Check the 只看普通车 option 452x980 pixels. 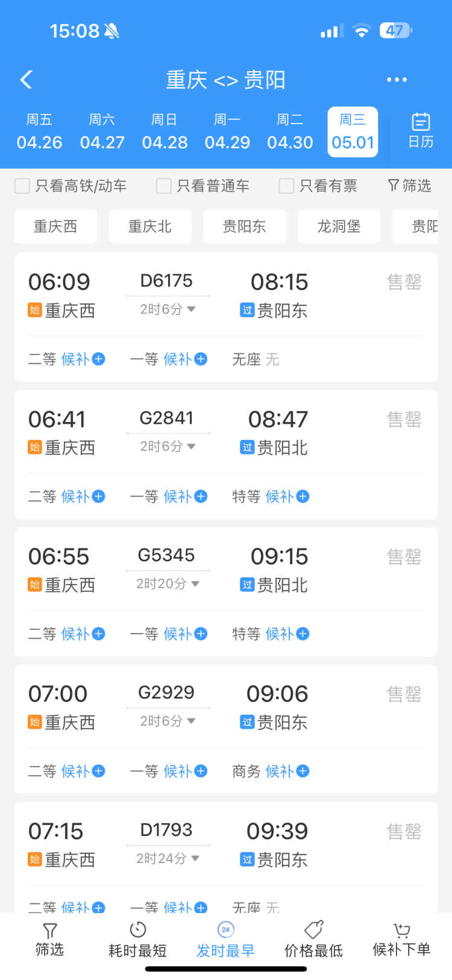tap(164, 186)
